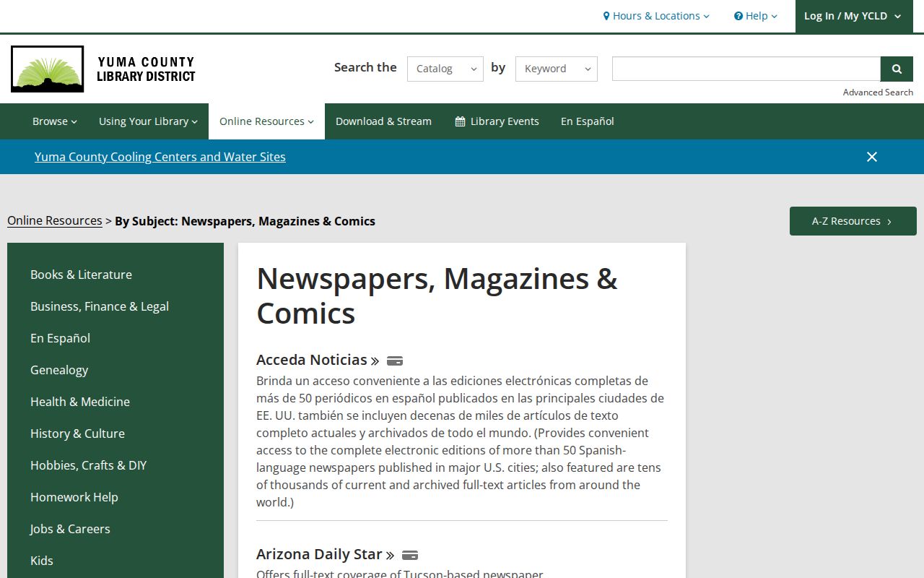This screenshot has height=578, width=924.
Task: Open the Advanced Search link
Action: click(878, 92)
